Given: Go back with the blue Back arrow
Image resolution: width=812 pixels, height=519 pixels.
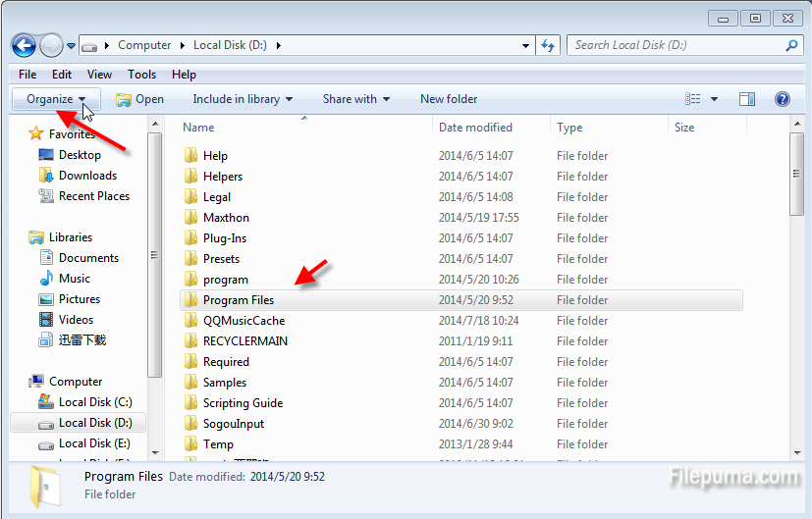Looking at the screenshot, I should [x=24, y=45].
